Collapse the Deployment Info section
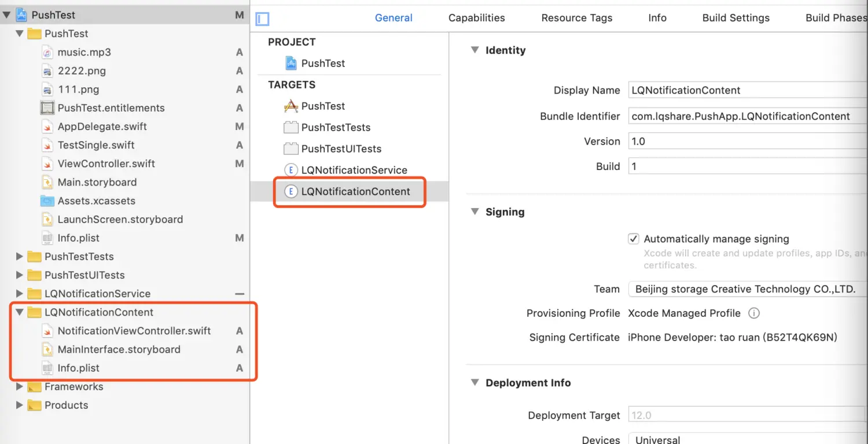The width and height of the screenshot is (868, 444). pos(475,383)
